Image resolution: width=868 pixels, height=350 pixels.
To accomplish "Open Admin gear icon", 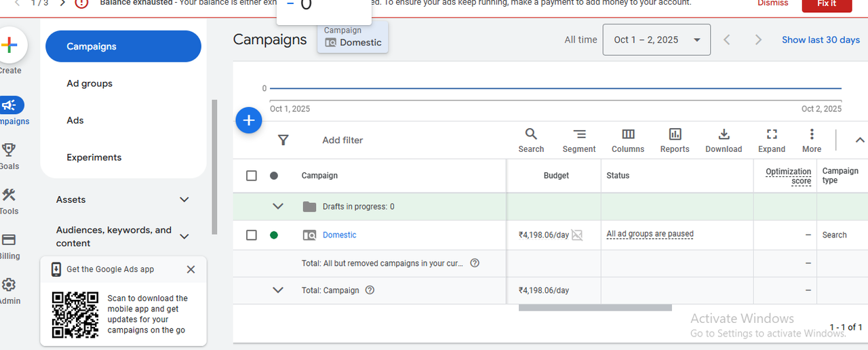I will tap(9, 284).
